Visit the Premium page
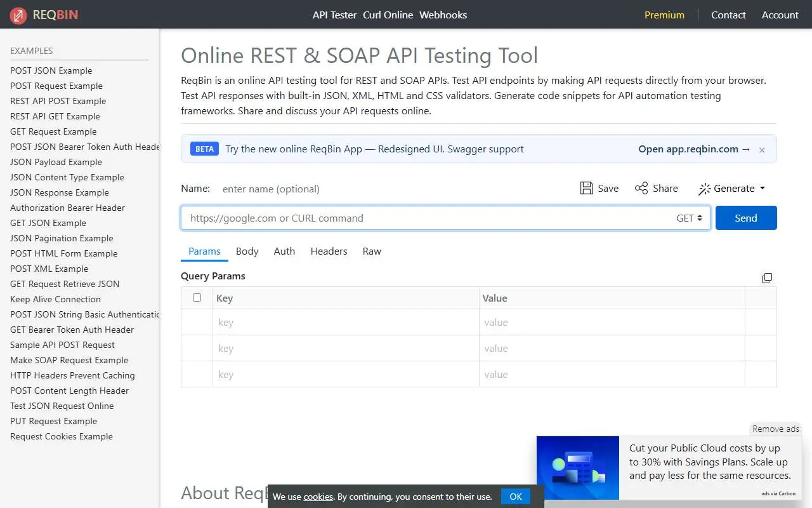This screenshot has height=508, width=812. pos(664,15)
